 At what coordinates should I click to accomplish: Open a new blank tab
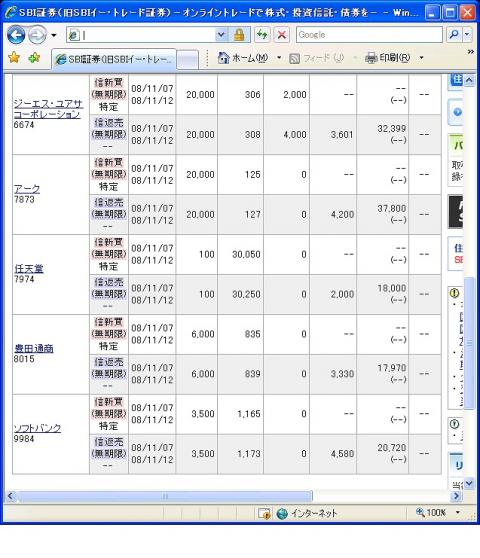[188, 59]
